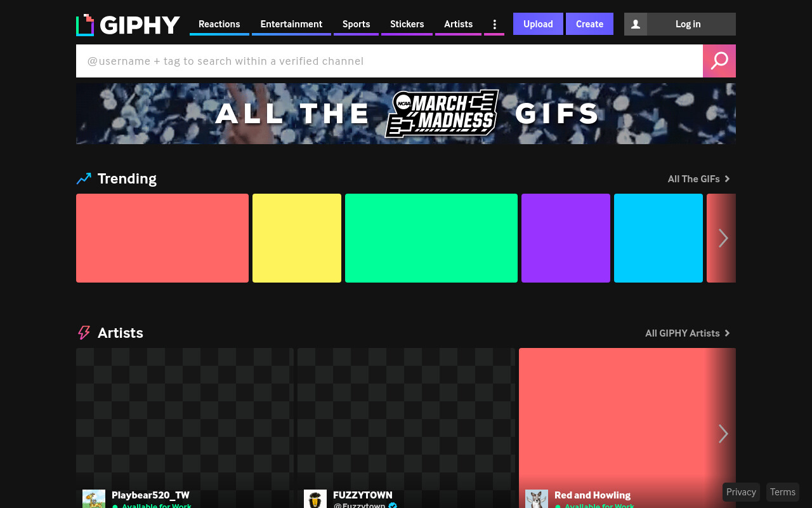The width and height of the screenshot is (812, 508).
Task: Open the Privacy link
Action: [741, 492]
